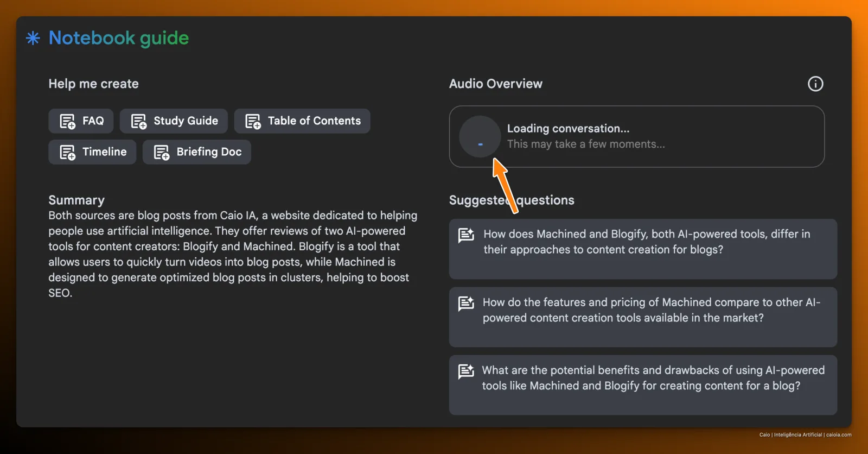Create an FAQ document
This screenshot has height=454, width=868.
[x=81, y=121]
